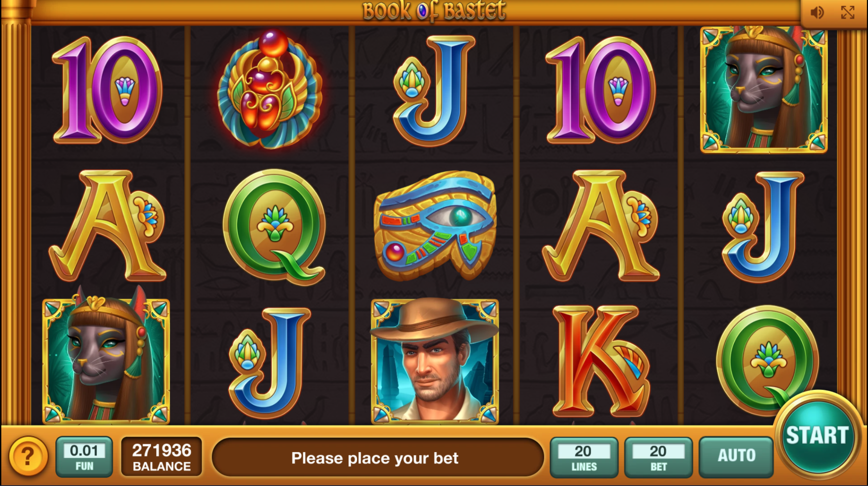The height and width of the screenshot is (486, 868).
Task: Click the green Q on second reel
Action: coord(274,226)
